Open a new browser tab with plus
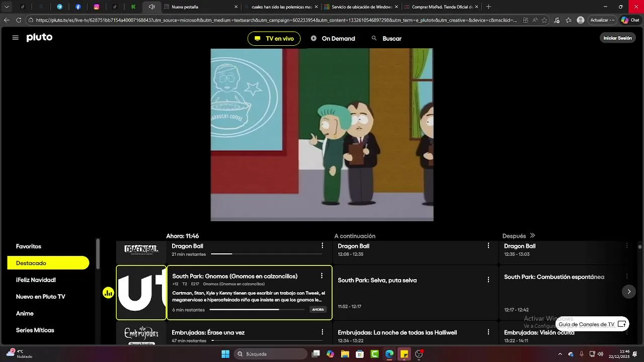The height and width of the screenshot is (362, 644). point(489,7)
